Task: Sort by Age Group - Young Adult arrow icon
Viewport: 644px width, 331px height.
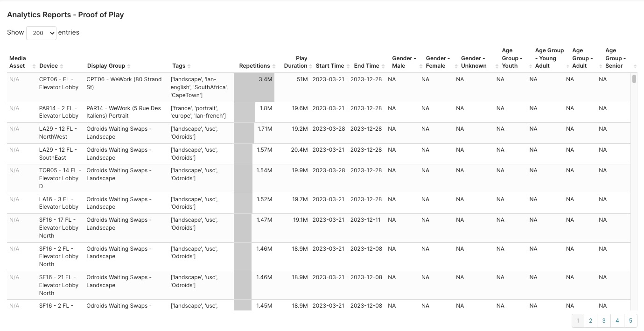Action: click(x=568, y=66)
